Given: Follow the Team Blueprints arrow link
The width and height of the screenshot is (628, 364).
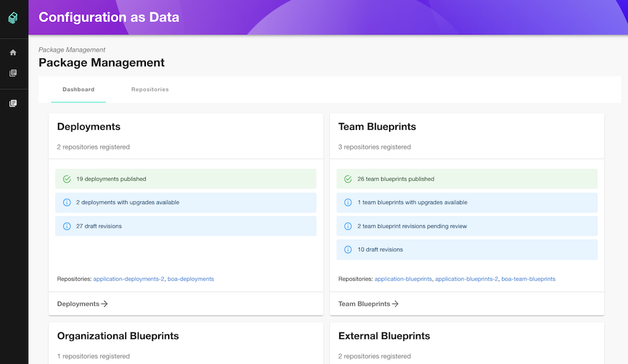Looking at the screenshot, I should [368, 304].
